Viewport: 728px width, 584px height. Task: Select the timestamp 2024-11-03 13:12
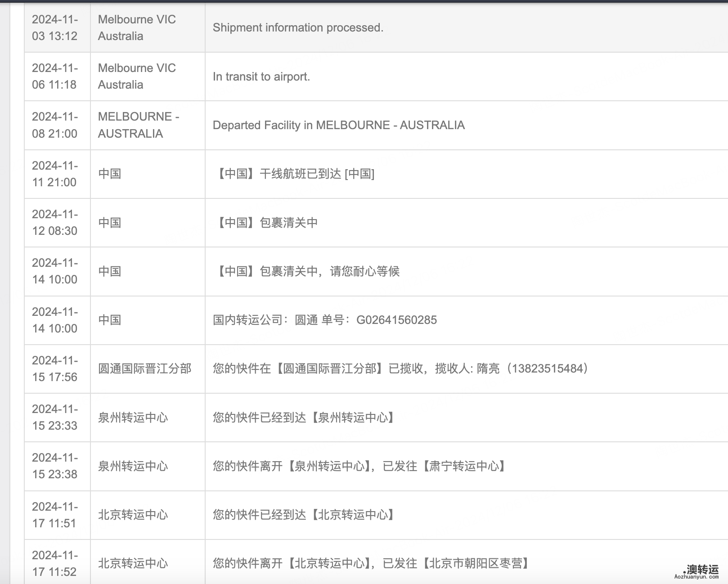[x=55, y=27]
